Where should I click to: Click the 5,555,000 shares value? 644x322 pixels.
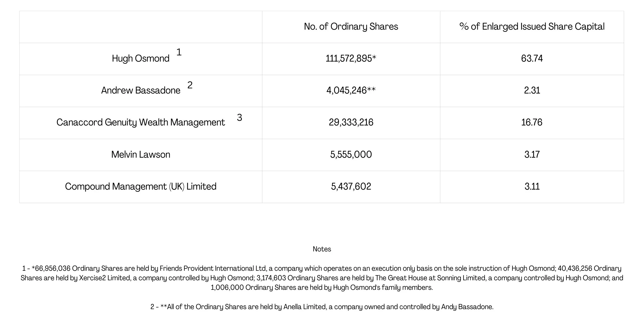coord(351,155)
